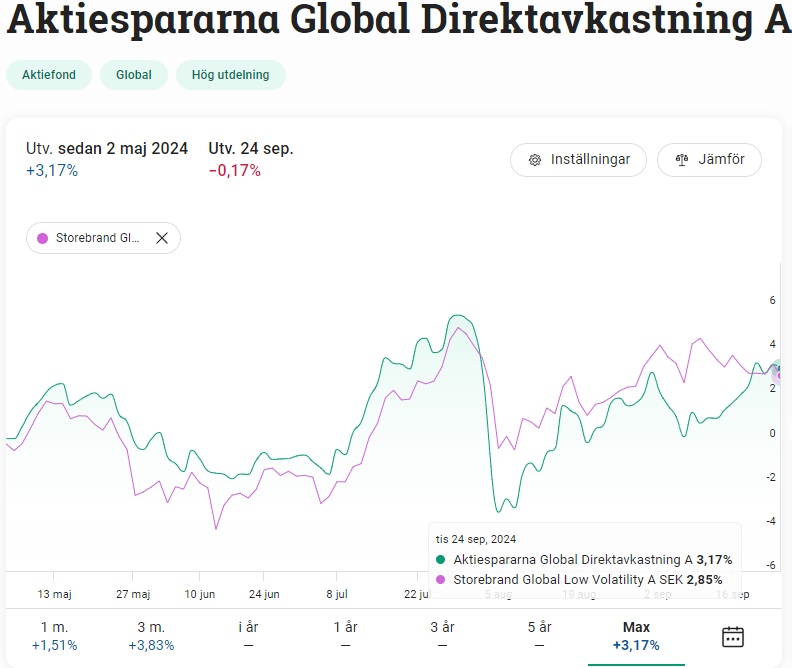792x668 pixels.
Task: Click Storebrand Global Low Volatility 2,85% tooltip row
Action: 579,579
